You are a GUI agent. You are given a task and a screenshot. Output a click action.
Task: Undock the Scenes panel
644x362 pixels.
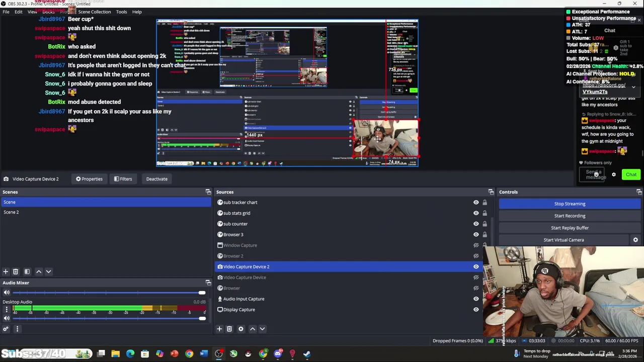tap(208, 192)
